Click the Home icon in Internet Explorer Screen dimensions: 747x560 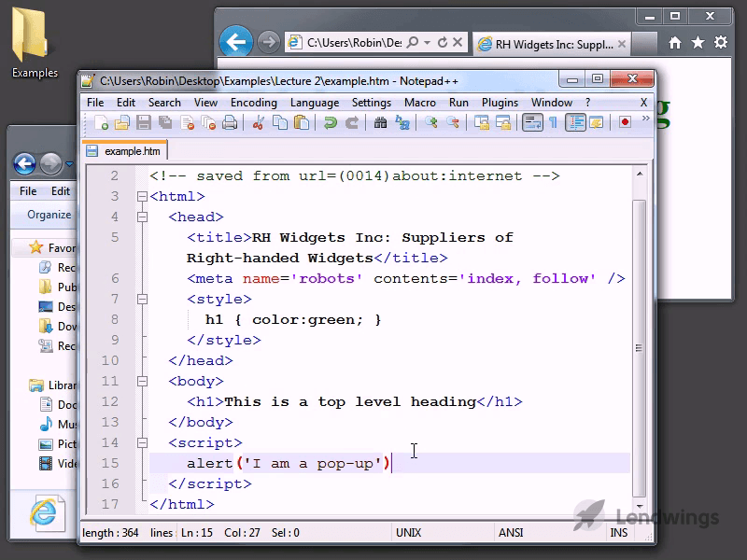tap(674, 43)
